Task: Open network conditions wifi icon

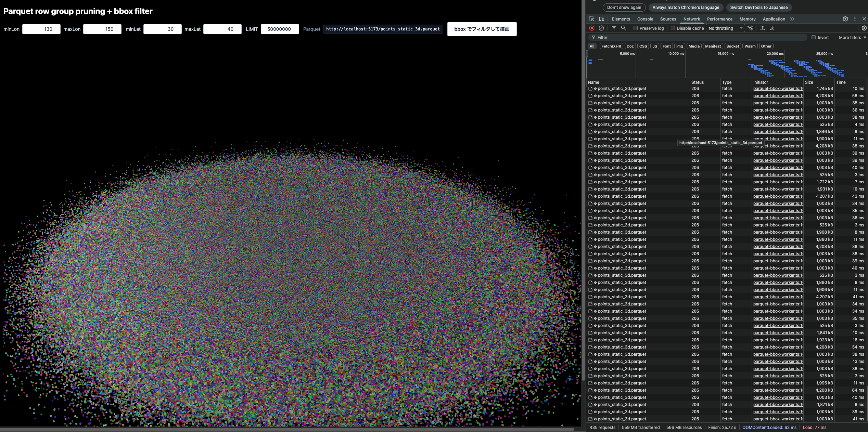Action: 750,28
